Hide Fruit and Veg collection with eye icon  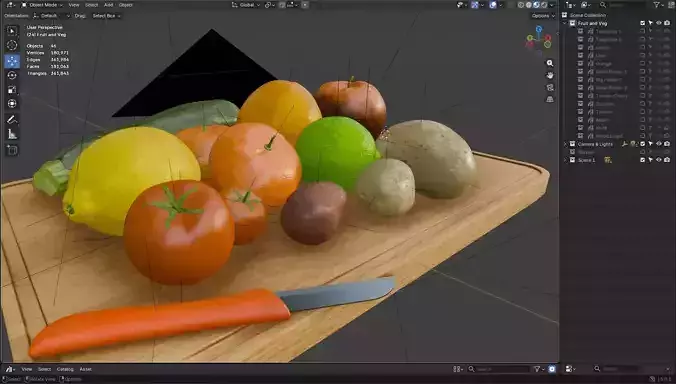tap(659, 23)
